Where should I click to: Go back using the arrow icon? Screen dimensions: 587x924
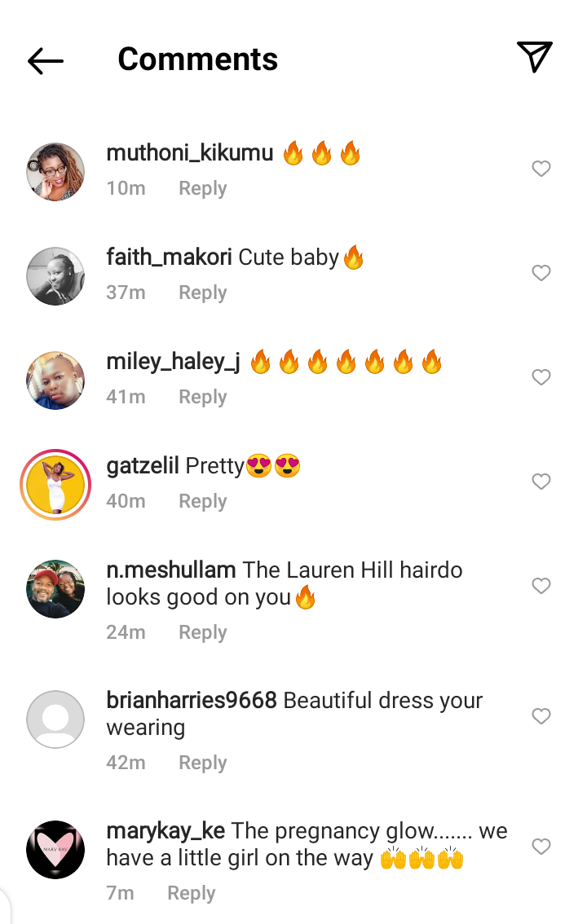46,60
